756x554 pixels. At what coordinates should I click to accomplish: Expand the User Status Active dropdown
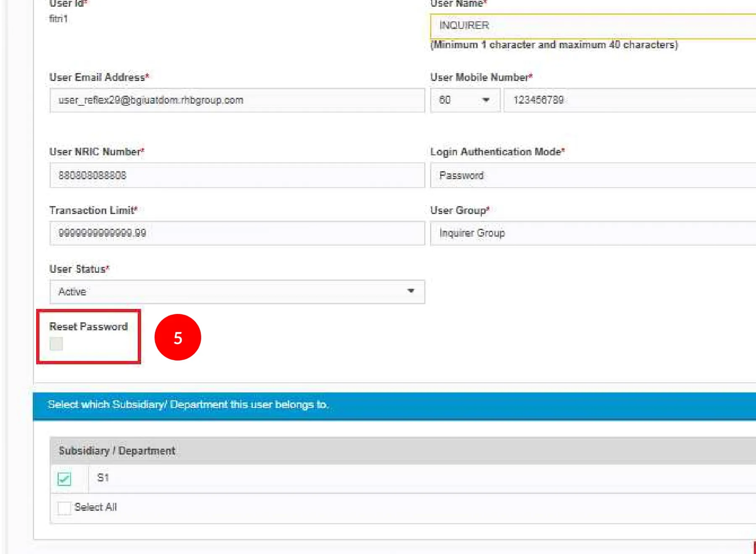[237, 292]
